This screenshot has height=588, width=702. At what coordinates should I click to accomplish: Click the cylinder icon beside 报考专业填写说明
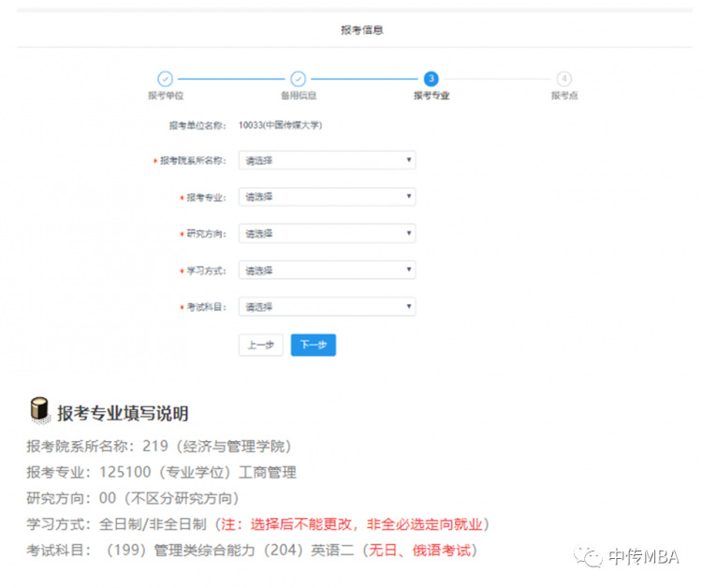click(40, 409)
